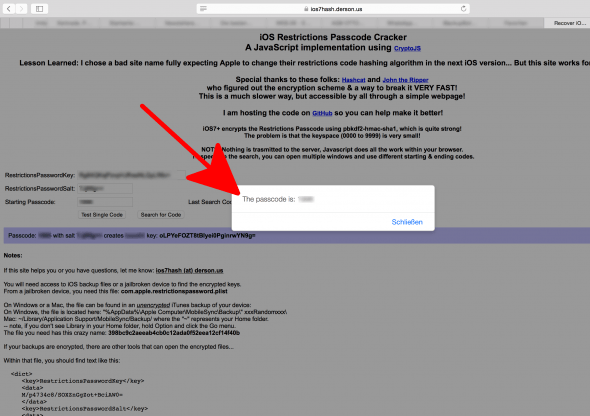Select the ios7hash.derson.us address bar
The height and width of the screenshot is (416, 590).
(333, 9)
